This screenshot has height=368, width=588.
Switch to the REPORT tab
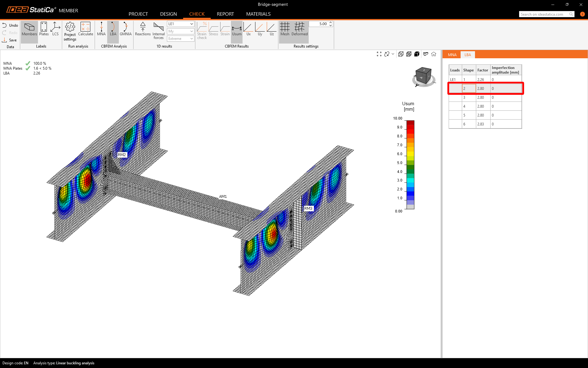point(225,14)
